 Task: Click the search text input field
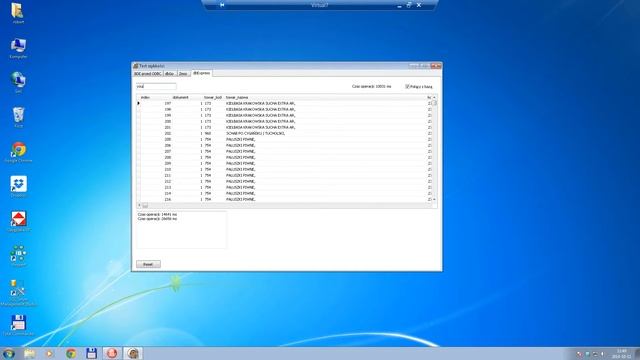click(x=156, y=87)
